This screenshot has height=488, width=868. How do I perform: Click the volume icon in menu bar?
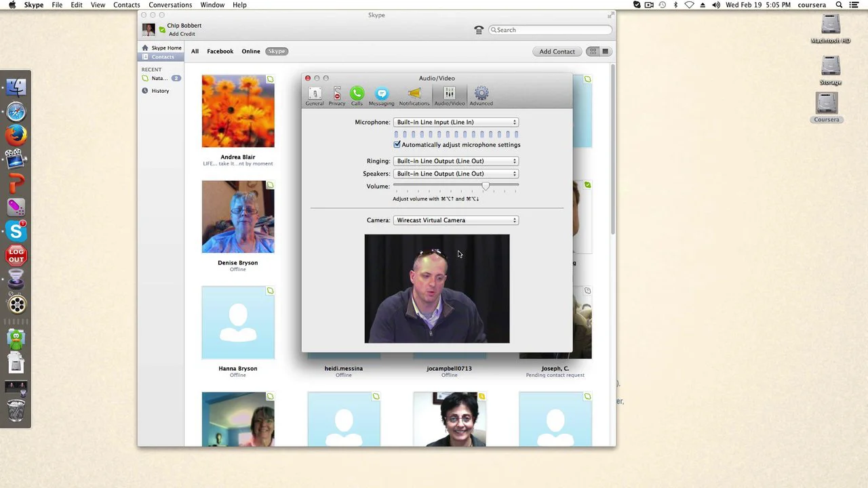(x=716, y=5)
